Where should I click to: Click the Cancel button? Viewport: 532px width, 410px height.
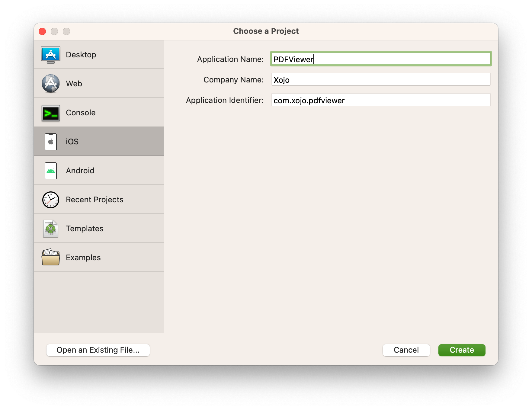tap(406, 350)
